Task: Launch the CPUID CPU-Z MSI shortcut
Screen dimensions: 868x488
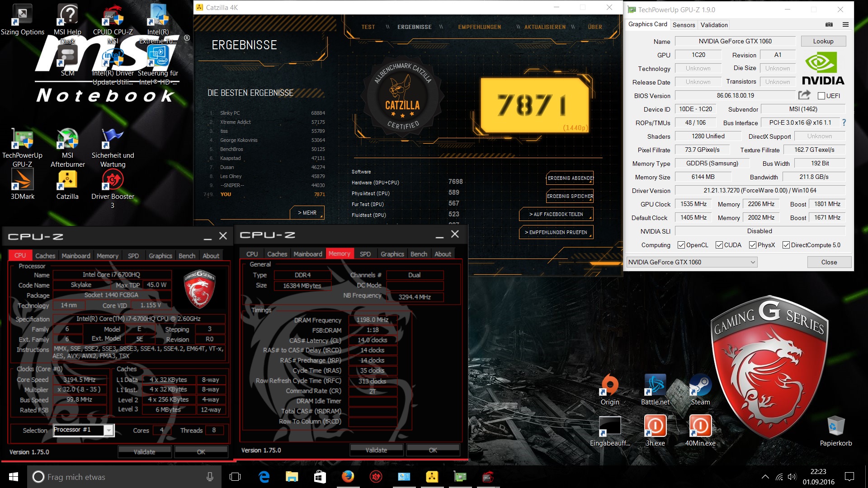Action: (113, 23)
